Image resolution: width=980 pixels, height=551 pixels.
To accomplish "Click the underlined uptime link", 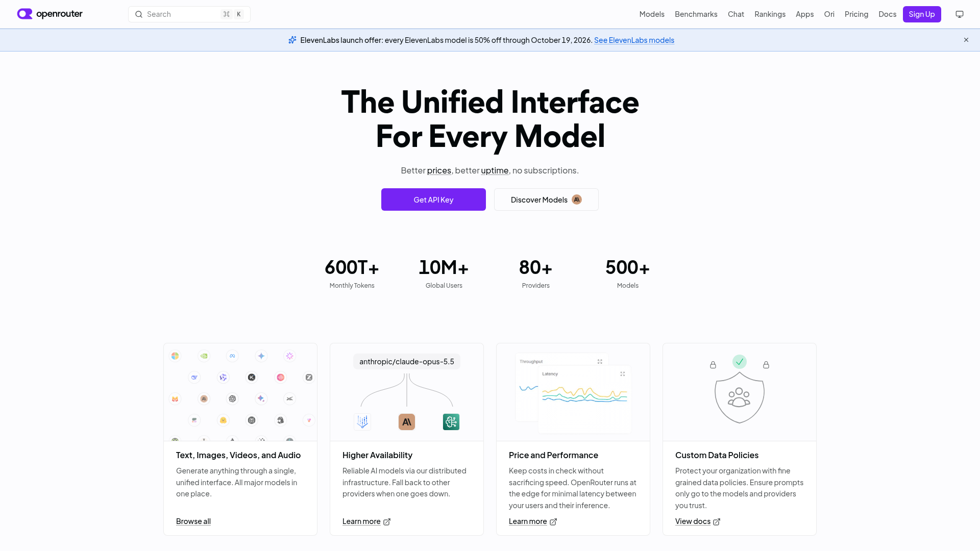I will pyautogui.click(x=495, y=170).
